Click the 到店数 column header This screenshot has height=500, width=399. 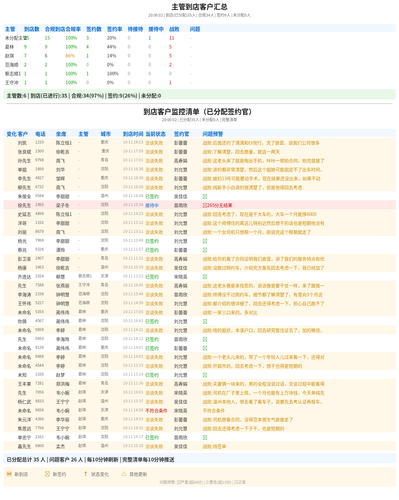coord(32,29)
